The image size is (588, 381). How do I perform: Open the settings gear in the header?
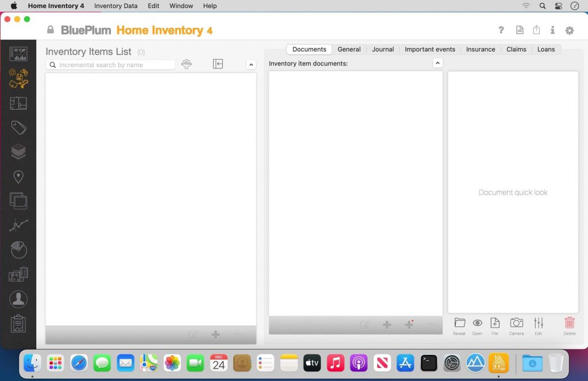(569, 30)
